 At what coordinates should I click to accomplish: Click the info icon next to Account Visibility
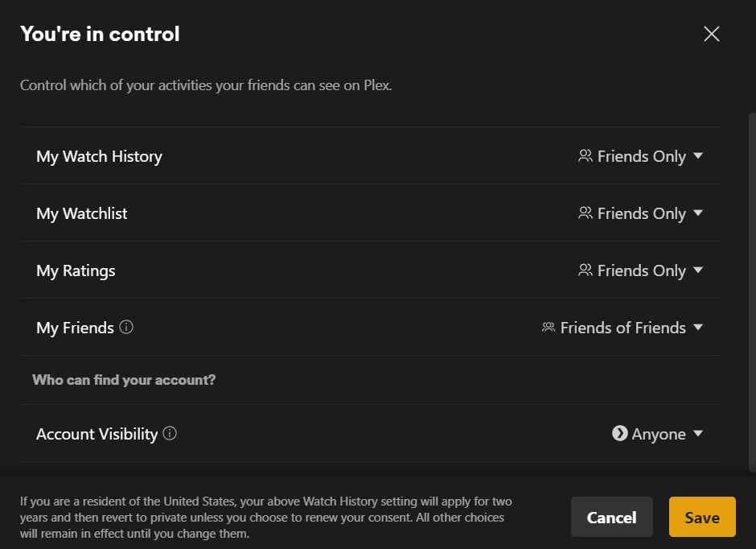170,434
